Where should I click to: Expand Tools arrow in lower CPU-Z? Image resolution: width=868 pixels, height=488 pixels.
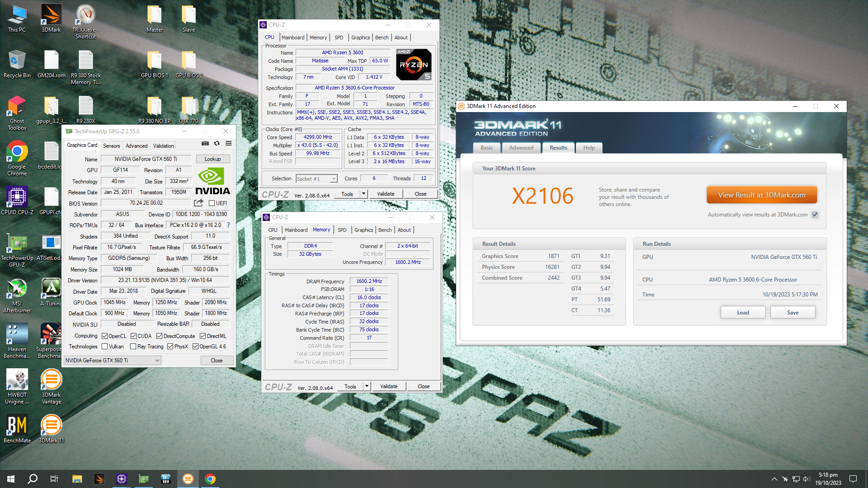(x=367, y=386)
